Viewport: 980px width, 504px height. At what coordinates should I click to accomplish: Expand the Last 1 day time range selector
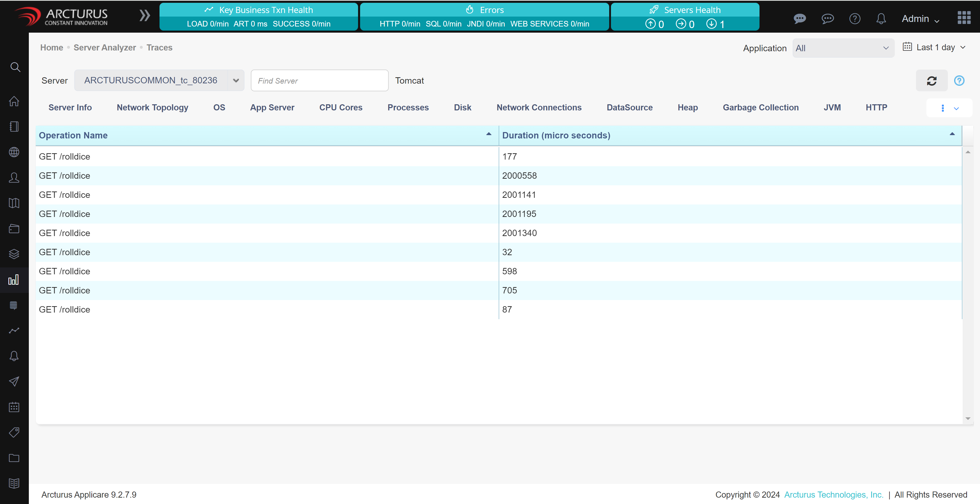point(934,47)
